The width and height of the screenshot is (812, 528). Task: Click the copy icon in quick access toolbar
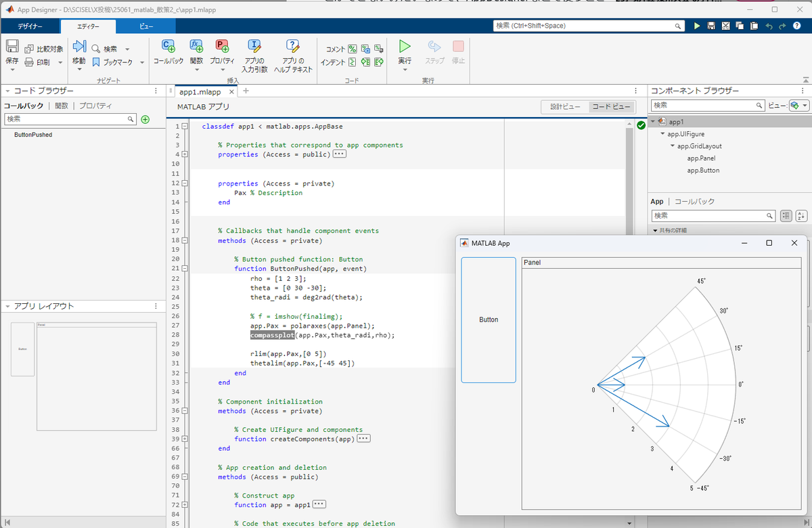(739, 26)
